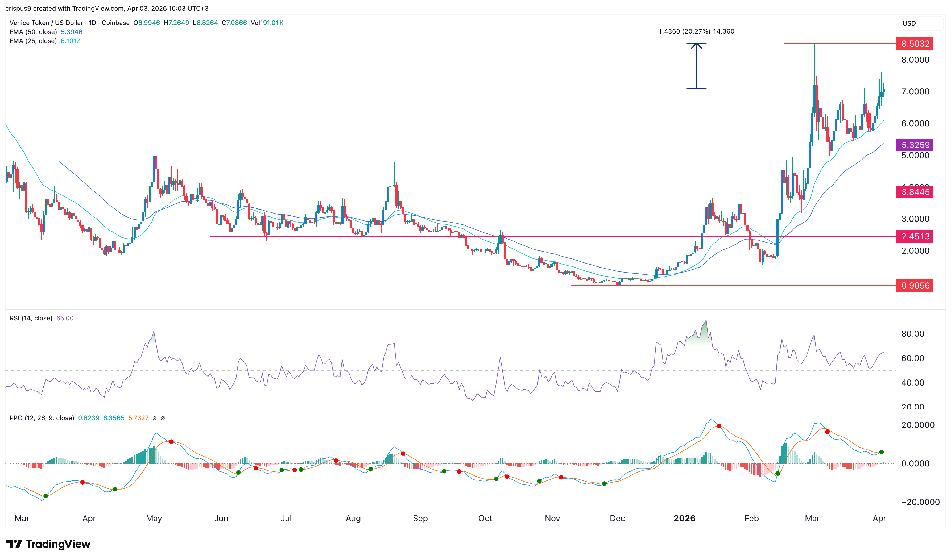Toggle visibility of the EMA (25, close) indicator
This screenshot has width=951, height=560.
(x=33, y=41)
